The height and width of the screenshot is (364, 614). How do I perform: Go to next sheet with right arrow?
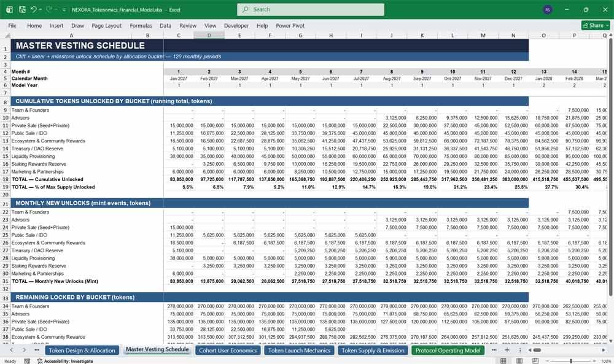[24, 350]
